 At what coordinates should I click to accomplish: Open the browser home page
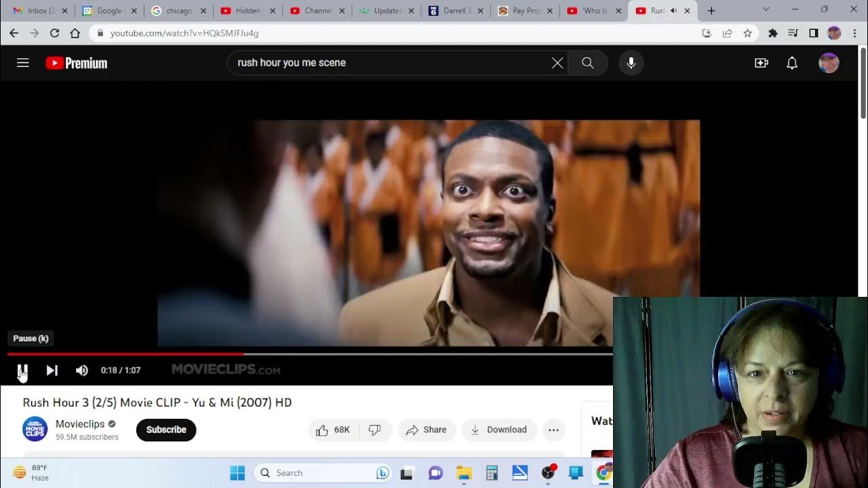click(x=75, y=33)
